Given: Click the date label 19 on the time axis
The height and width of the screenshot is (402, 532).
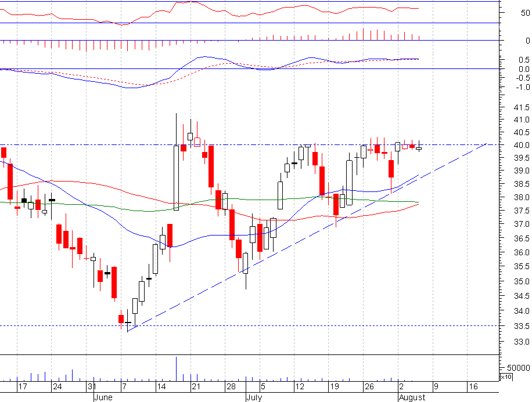Looking at the screenshot, I should 335,387.
